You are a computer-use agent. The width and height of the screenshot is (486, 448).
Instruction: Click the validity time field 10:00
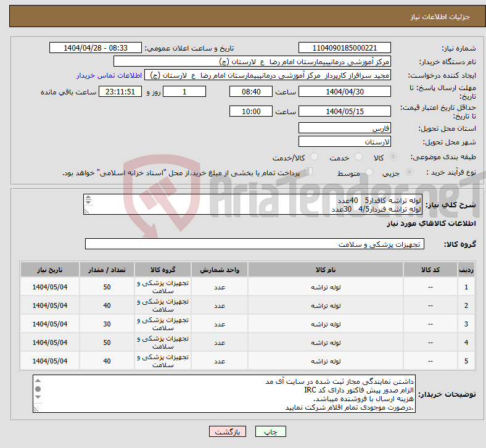(x=251, y=111)
